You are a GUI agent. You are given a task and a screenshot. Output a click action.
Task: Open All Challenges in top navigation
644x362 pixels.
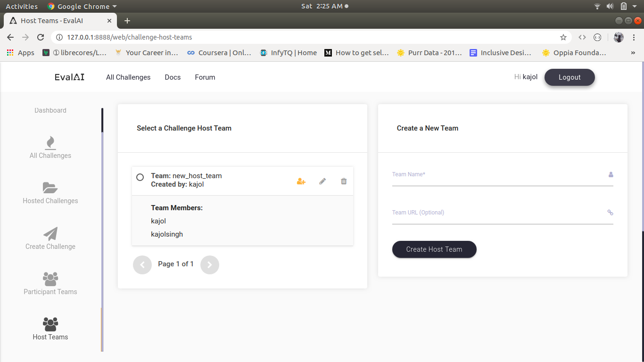(128, 77)
